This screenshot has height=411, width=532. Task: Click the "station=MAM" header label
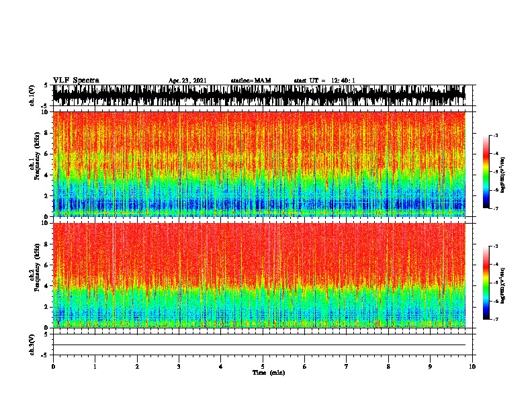[x=251, y=81]
